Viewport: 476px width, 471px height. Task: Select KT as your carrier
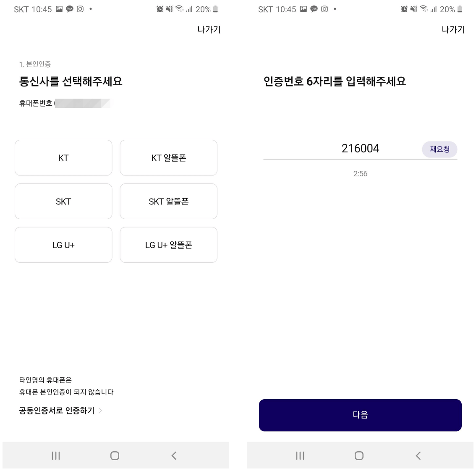click(x=63, y=157)
